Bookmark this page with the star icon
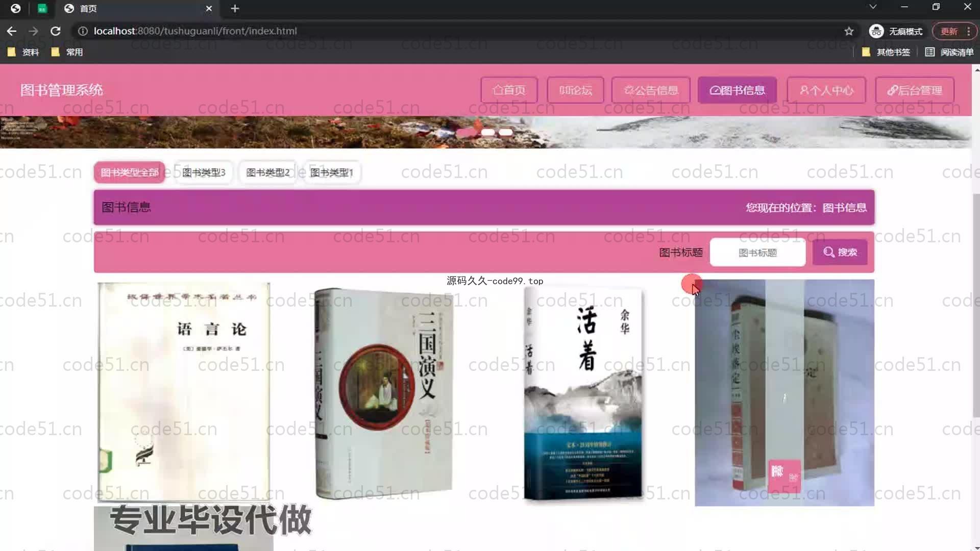 click(x=849, y=31)
